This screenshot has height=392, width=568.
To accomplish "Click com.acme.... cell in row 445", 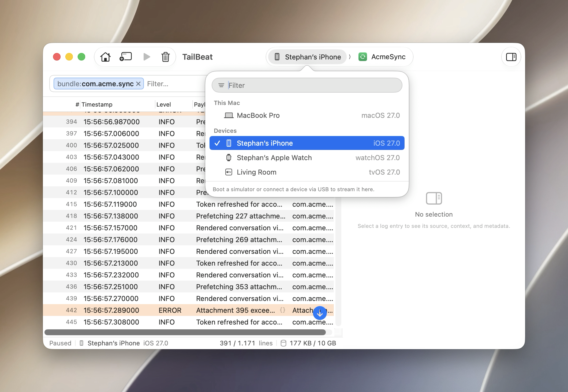I will coord(313,322).
